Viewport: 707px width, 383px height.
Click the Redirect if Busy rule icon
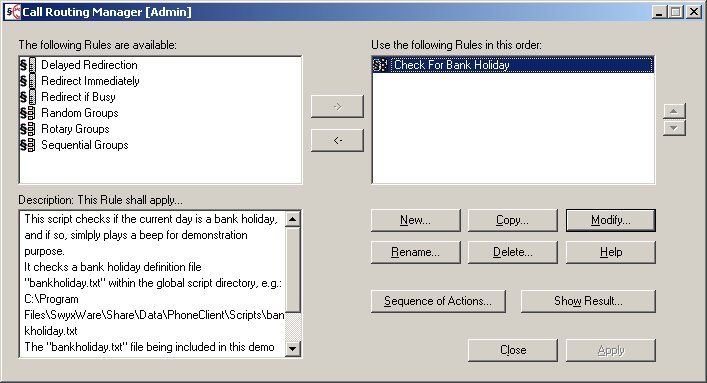click(28, 97)
